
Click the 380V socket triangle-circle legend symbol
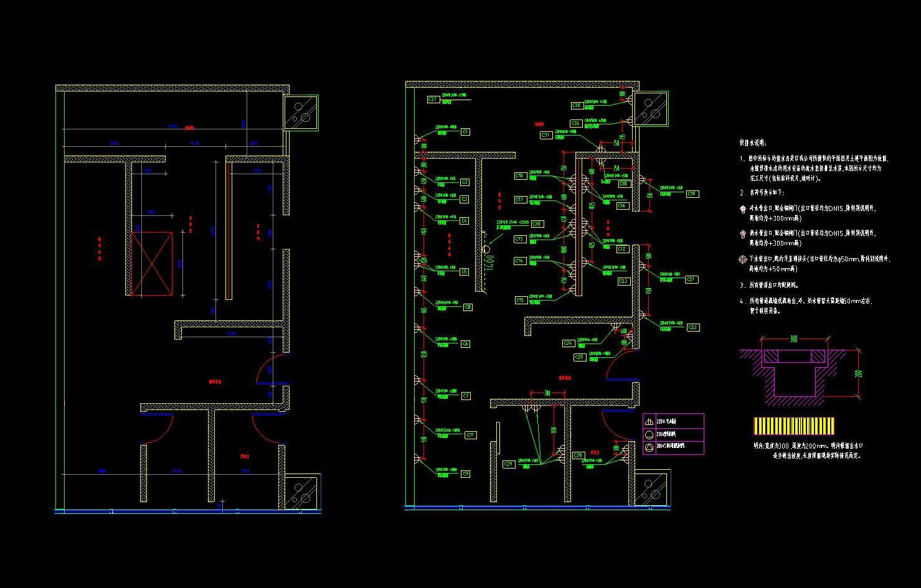(649, 447)
